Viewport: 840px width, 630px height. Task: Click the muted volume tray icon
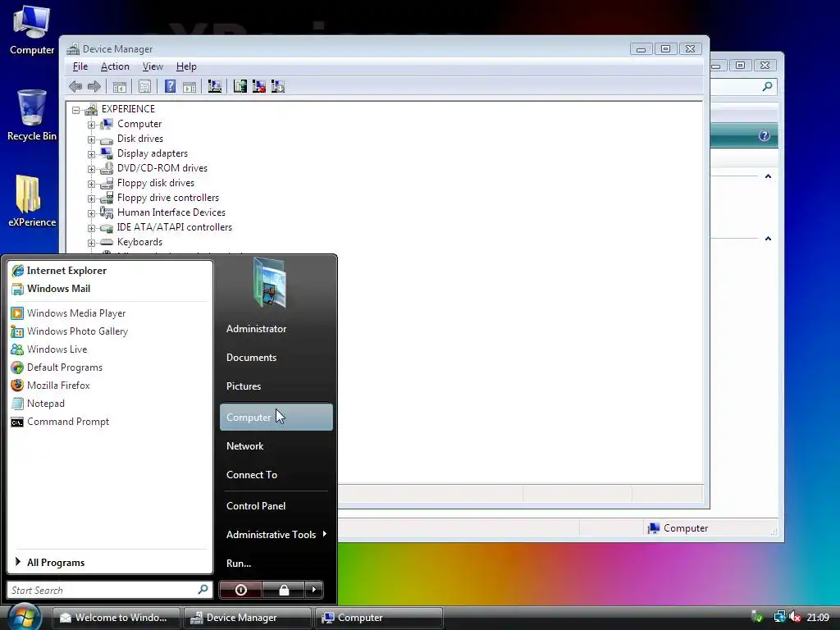pyautogui.click(x=795, y=617)
